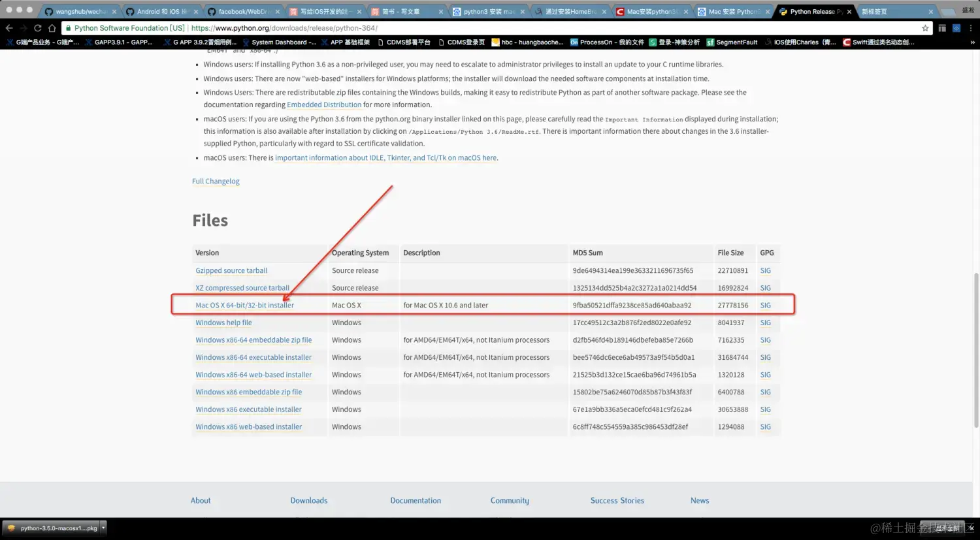Viewport: 980px width, 540px height.
Task: Open the News footer link
Action: [x=700, y=501]
